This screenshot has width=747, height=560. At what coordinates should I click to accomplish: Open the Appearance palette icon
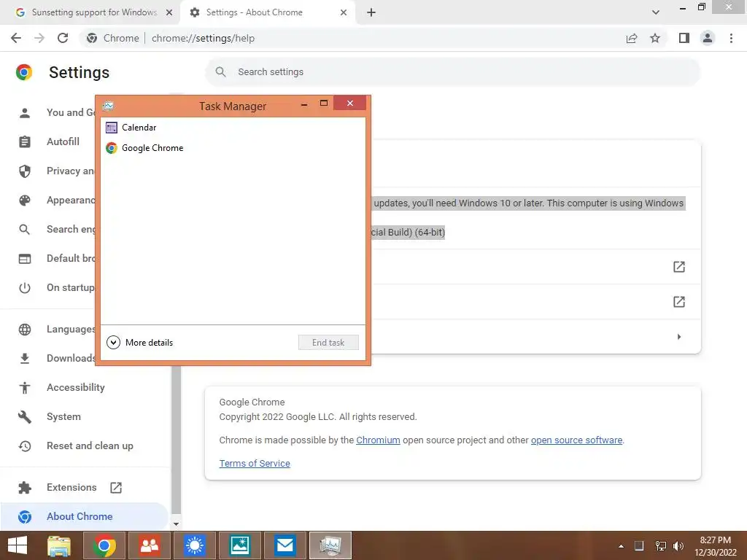[x=24, y=200]
